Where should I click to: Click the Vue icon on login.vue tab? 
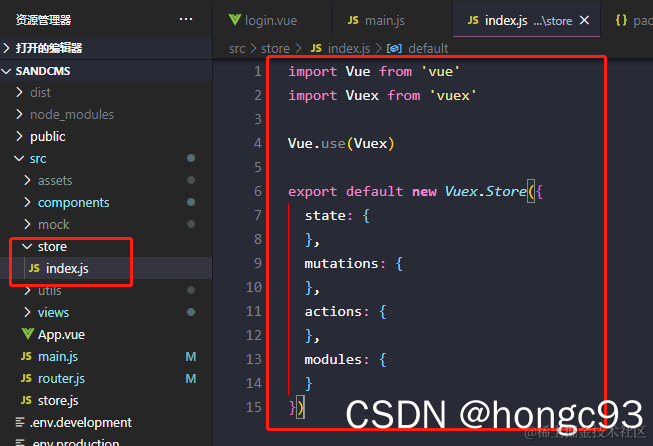point(235,20)
